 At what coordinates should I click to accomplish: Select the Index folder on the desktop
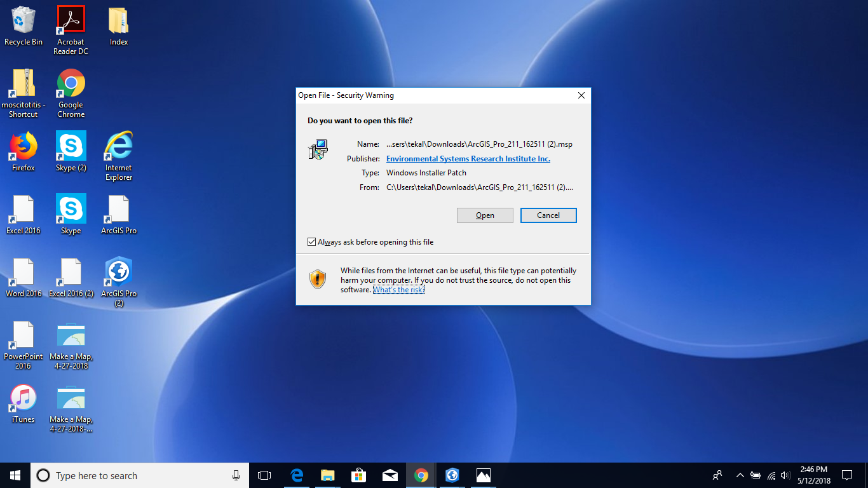[119, 26]
